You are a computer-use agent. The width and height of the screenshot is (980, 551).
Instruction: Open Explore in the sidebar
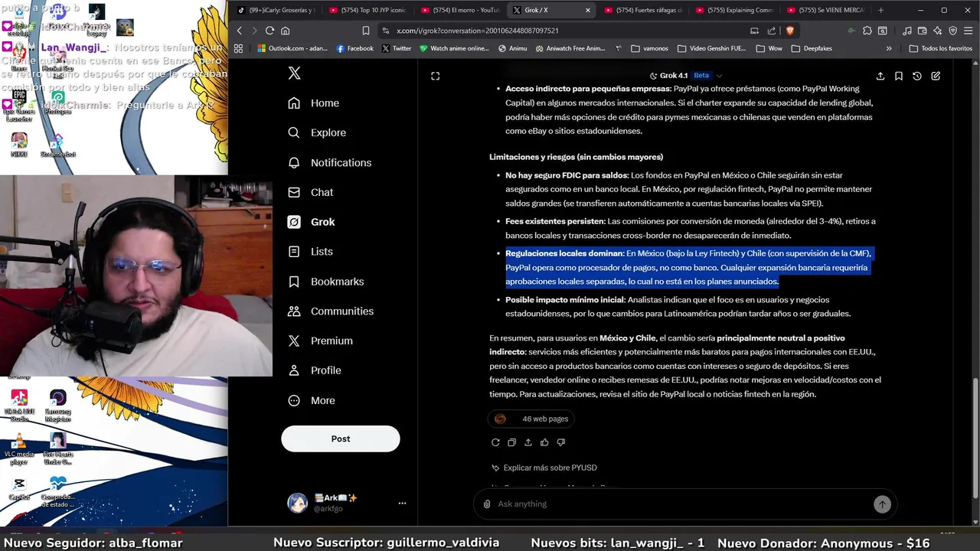316,132
